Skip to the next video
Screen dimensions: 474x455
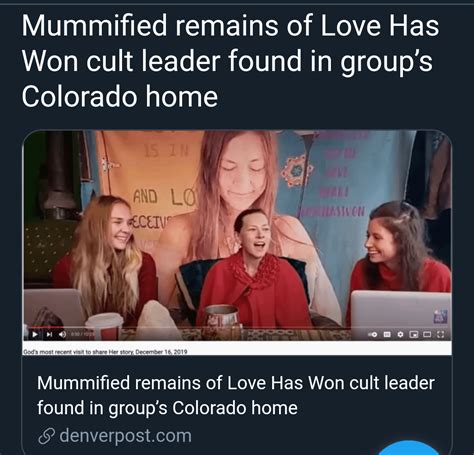tap(49, 334)
